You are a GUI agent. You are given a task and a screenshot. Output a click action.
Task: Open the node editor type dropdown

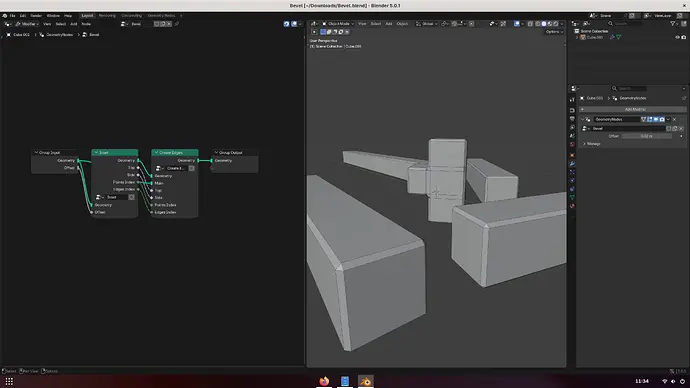[8, 24]
